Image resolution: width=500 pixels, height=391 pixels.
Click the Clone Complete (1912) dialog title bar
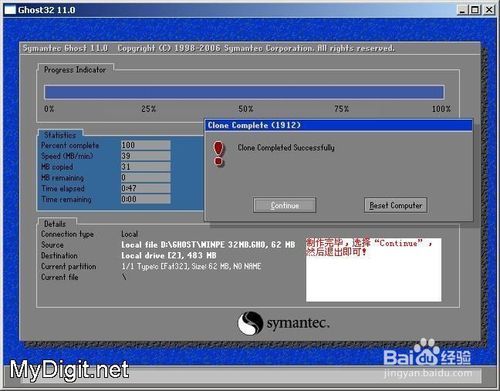point(338,125)
